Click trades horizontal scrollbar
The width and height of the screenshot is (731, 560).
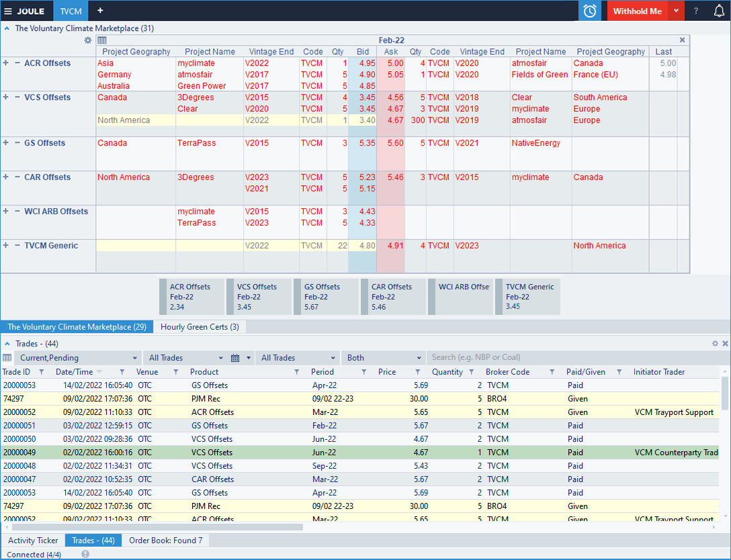[158, 527]
